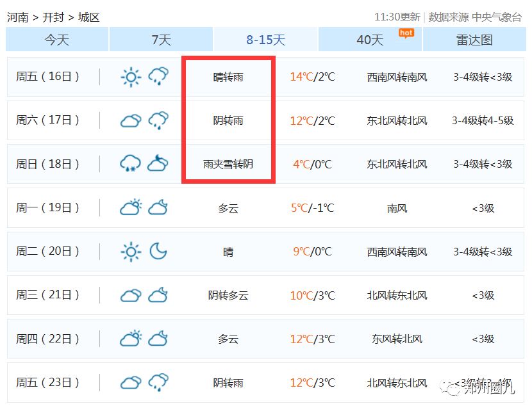Image resolution: width=532 pixels, height=411 pixels.
Task: Click the 开封 breadcrumb link
Action: click(x=53, y=17)
